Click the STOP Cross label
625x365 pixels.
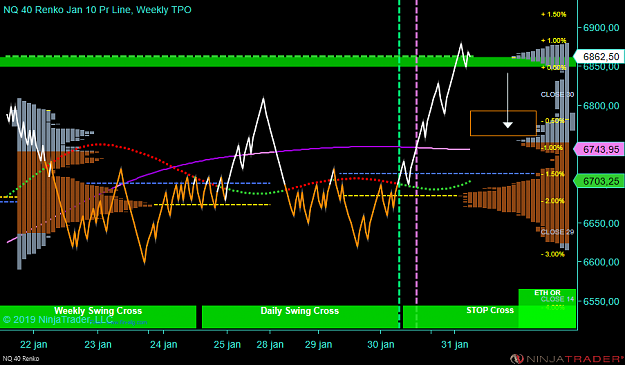point(490,310)
